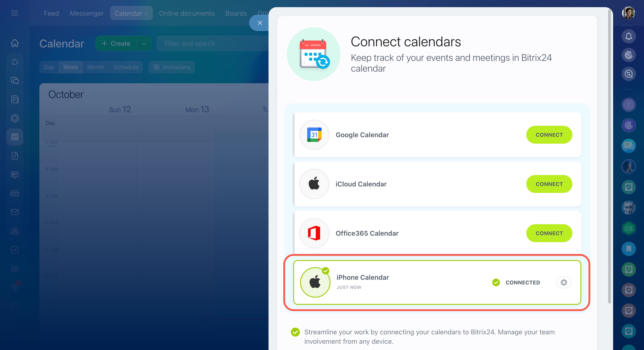Open the blue bookmark icon in right panel
644x350 pixels.
(x=629, y=249)
